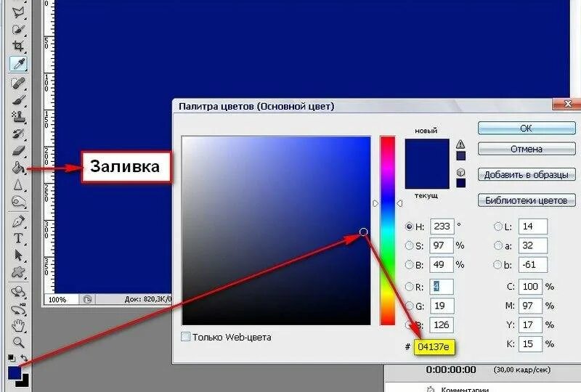Screen dimensions: 581x392
Task: Select the Quick Selection tool
Action: point(17,29)
